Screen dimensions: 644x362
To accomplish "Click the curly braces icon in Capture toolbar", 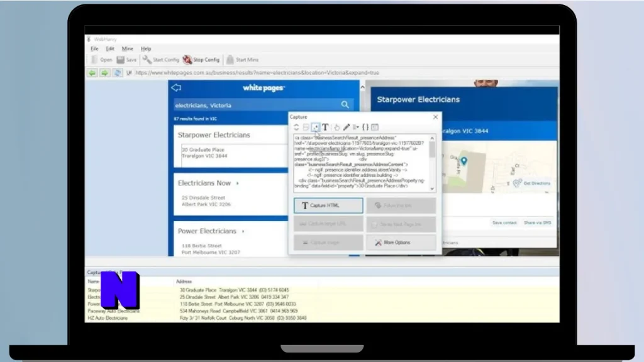I will (365, 127).
